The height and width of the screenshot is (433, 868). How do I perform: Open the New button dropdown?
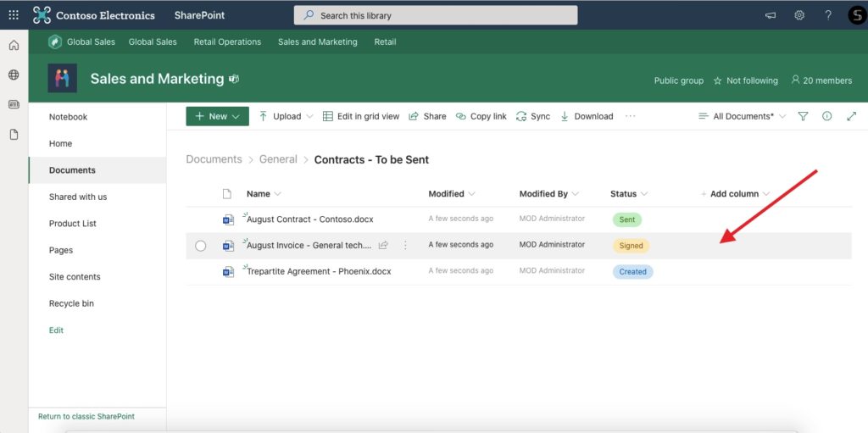pos(218,116)
